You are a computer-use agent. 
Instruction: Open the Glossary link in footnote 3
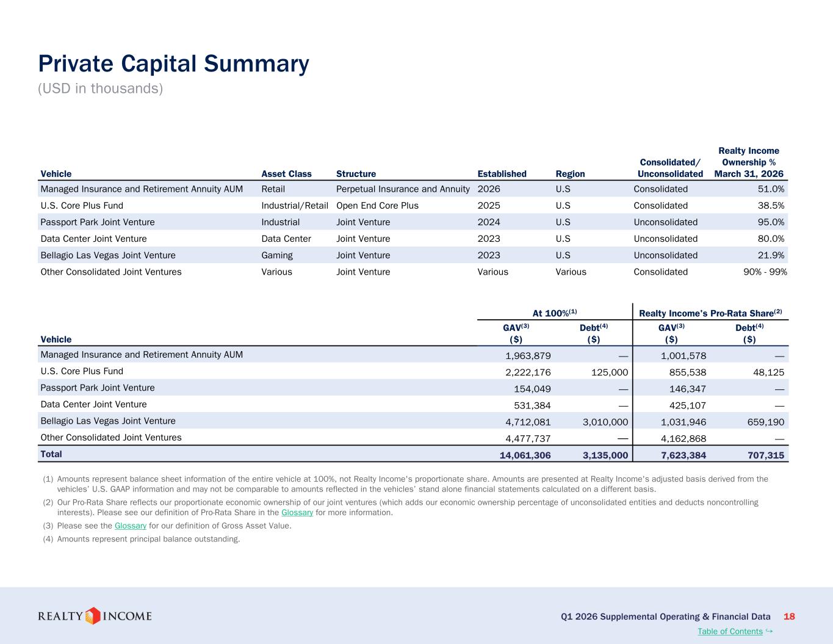click(x=131, y=526)
